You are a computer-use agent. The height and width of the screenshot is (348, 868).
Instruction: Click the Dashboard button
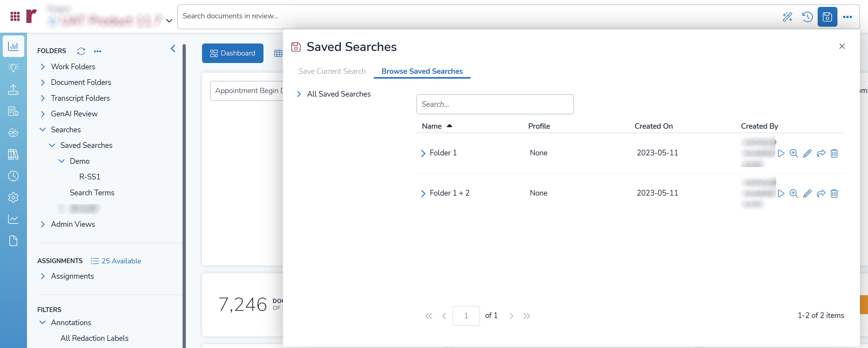[233, 53]
